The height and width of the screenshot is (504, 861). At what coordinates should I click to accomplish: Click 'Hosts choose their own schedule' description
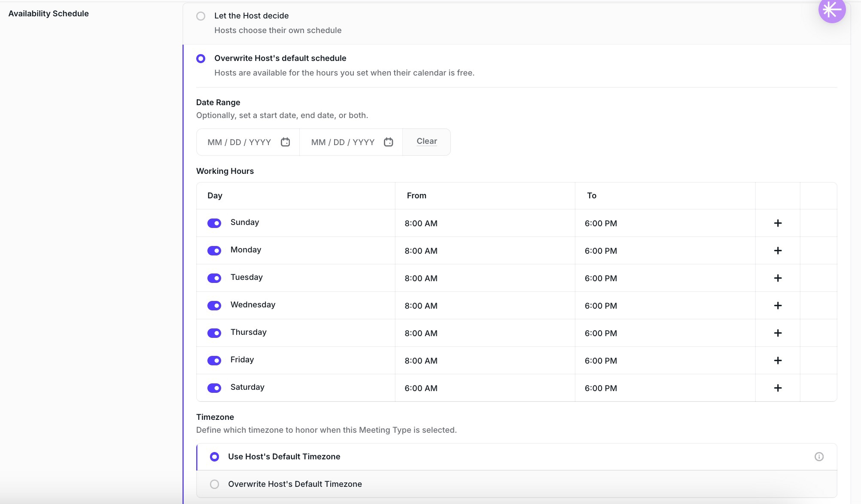click(278, 30)
